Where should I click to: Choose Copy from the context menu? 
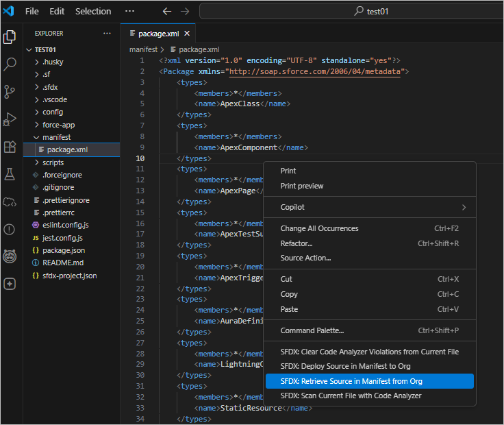pos(370,294)
